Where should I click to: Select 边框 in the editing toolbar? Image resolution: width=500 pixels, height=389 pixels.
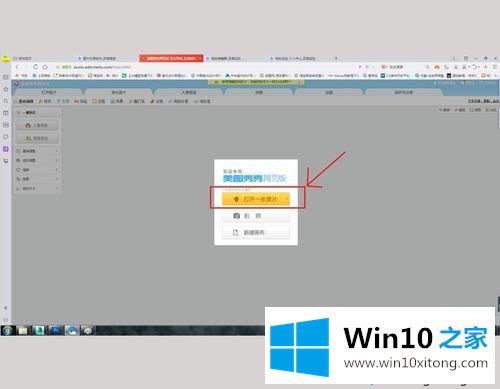(x=99, y=101)
